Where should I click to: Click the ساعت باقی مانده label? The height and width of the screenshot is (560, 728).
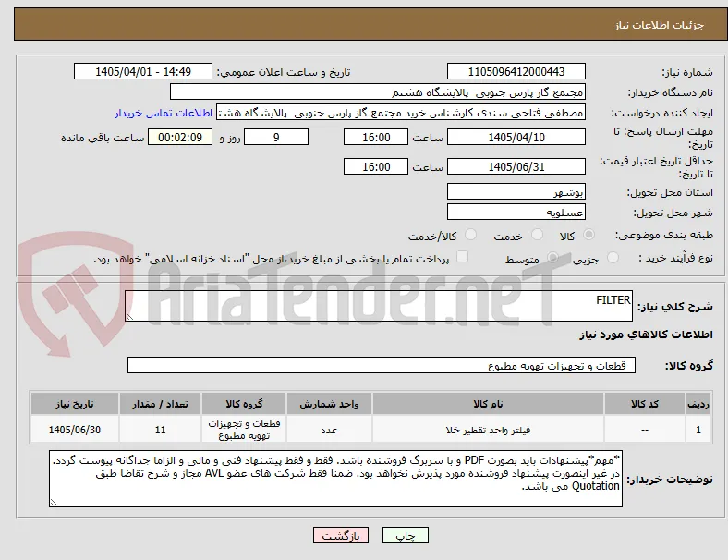tap(103, 138)
